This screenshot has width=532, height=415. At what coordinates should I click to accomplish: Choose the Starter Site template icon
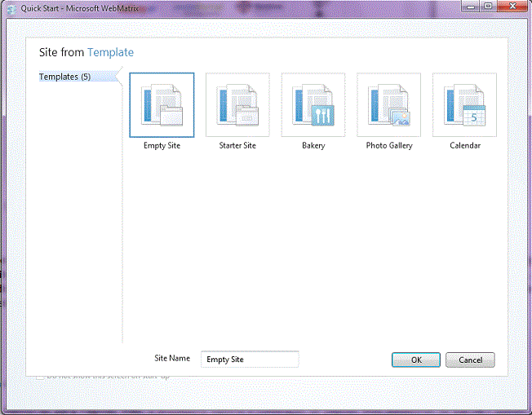point(237,104)
